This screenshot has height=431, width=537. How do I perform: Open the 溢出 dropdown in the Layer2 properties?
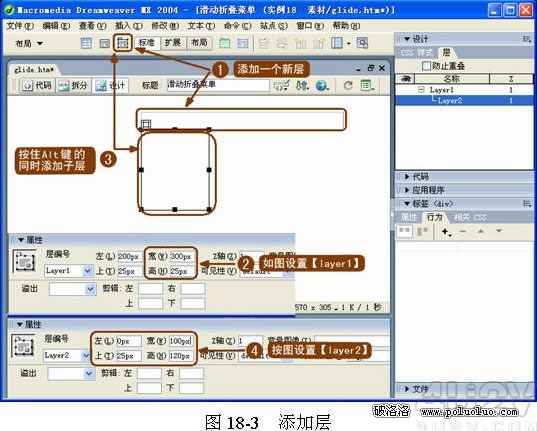(x=89, y=373)
